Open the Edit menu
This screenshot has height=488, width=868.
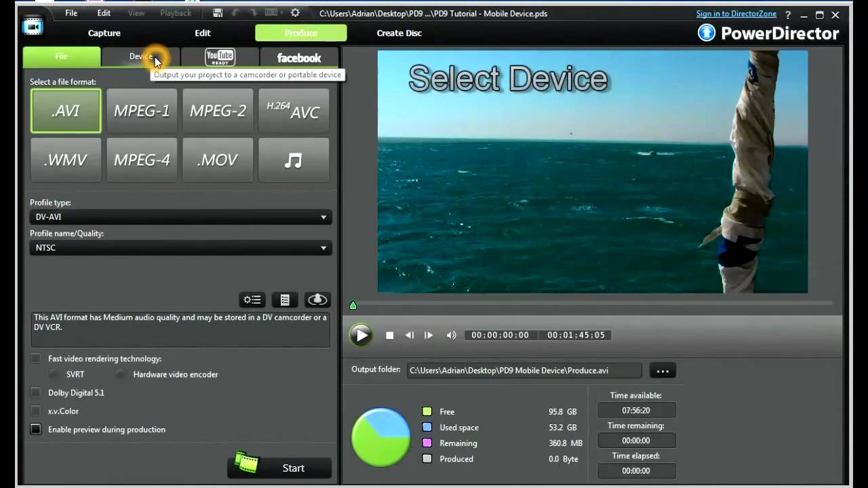(104, 13)
